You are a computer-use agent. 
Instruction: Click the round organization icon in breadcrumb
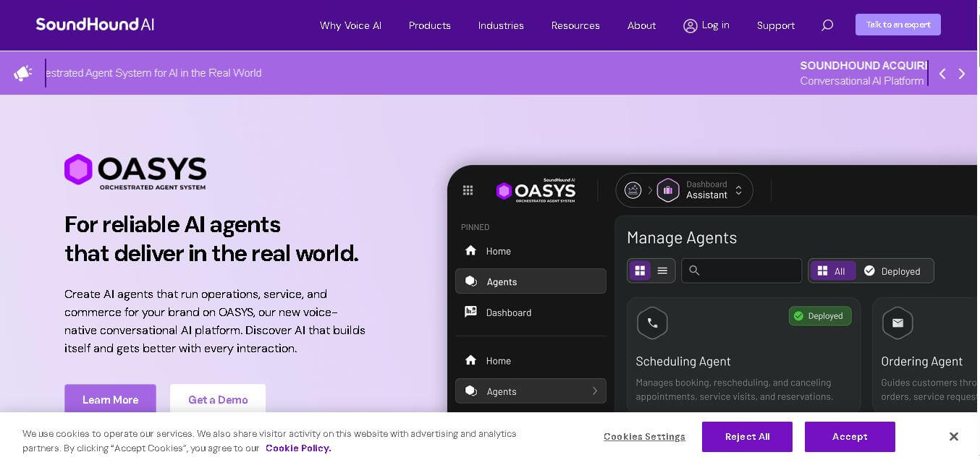click(x=633, y=190)
